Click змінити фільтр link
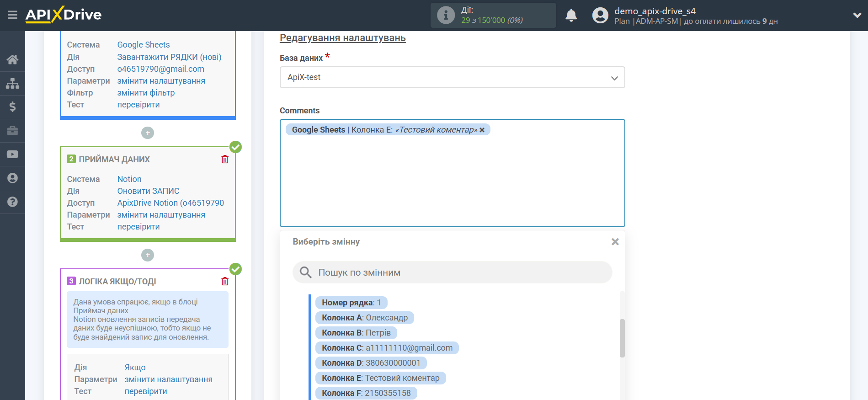Image resolution: width=868 pixels, height=400 pixels. pyautogui.click(x=146, y=93)
